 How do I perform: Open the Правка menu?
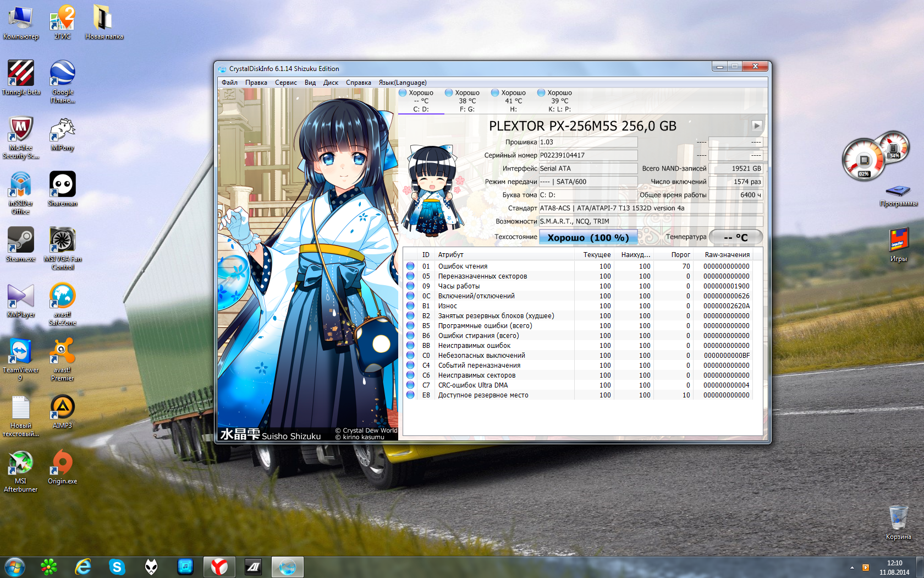pos(256,83)
